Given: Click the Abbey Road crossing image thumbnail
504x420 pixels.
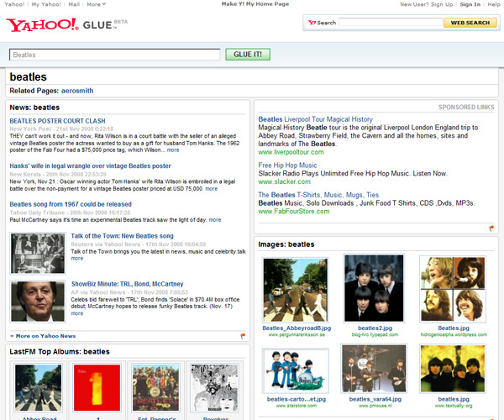Looking at the screenshot, I should pyautogui.click(x=296, y=290).
